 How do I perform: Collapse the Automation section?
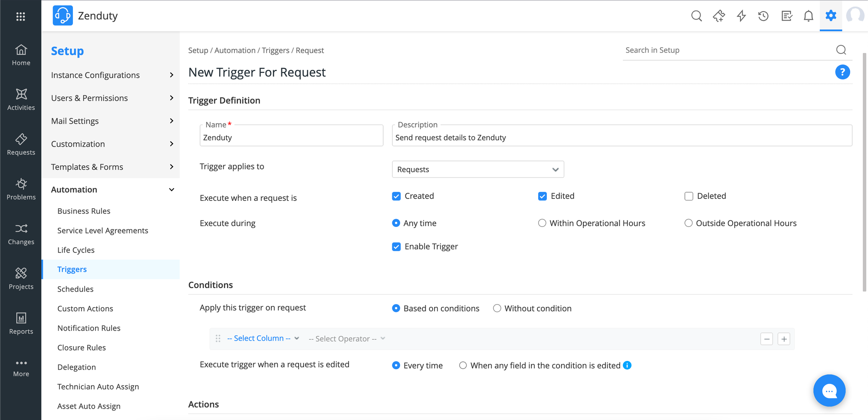tap(112, 190)
